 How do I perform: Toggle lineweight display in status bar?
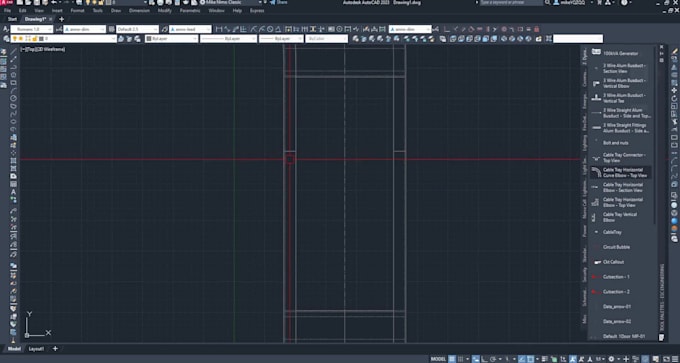coord(545,359)
